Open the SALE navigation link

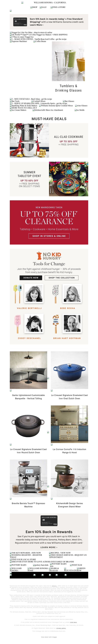[x=43, y=7]
